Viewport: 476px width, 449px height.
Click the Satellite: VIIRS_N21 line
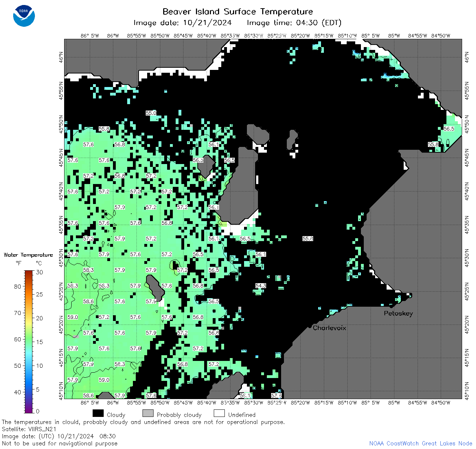(29, 429)
